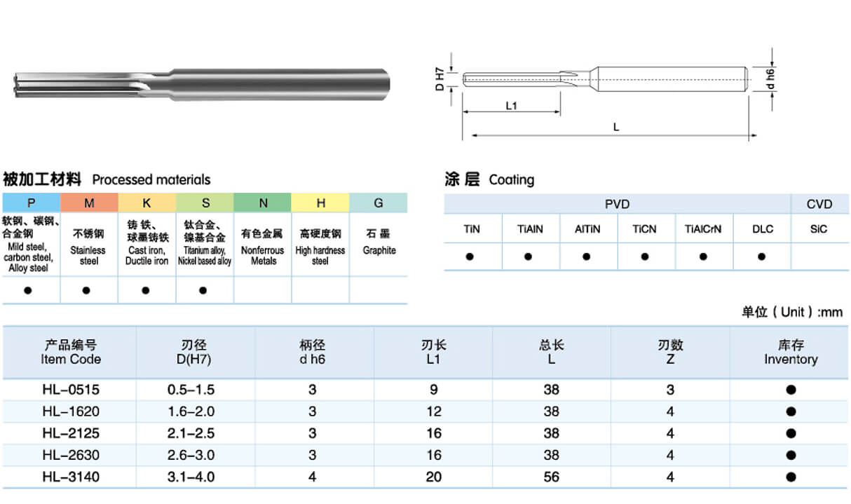Click the inventory dot for HL-3140
851x504 pixels.
point(791,477)
